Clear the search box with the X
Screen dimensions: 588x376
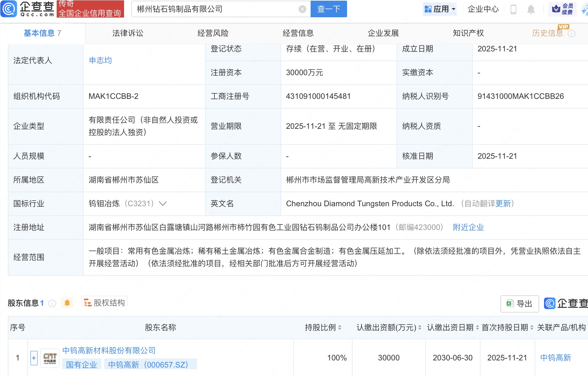pos(303,9)
